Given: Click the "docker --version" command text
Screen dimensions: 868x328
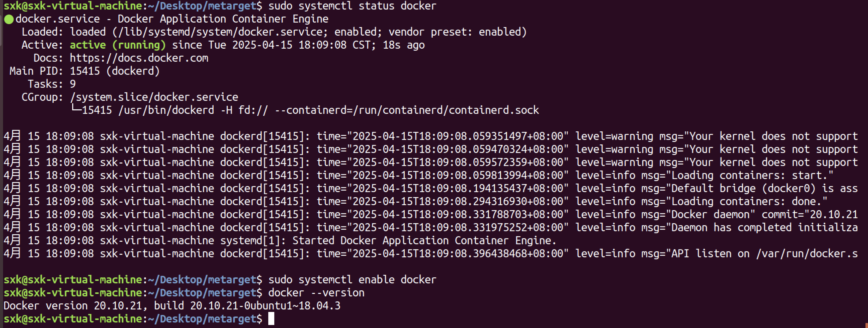Looking at the screenshot, I should pyautogui.click(x=316, y=293).
